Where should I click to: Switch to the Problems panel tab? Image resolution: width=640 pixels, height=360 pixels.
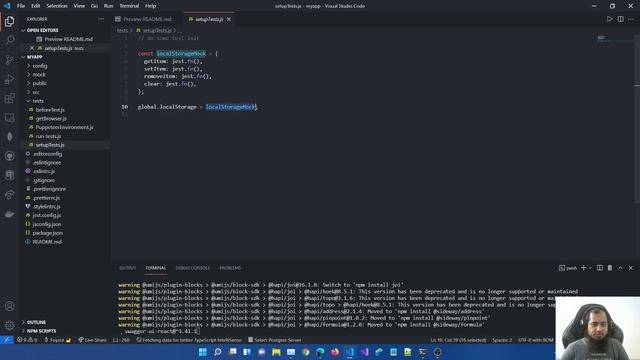click(230, 268)
